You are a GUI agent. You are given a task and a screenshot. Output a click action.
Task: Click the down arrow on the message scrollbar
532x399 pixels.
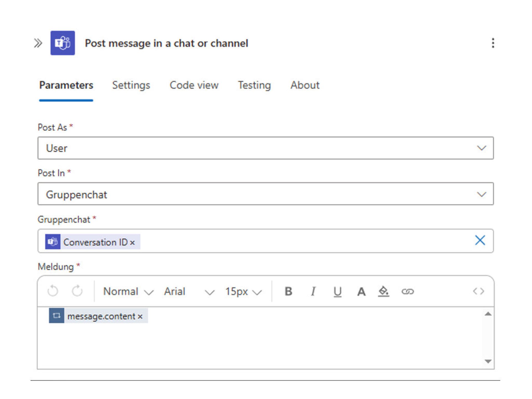pos(488,360)
